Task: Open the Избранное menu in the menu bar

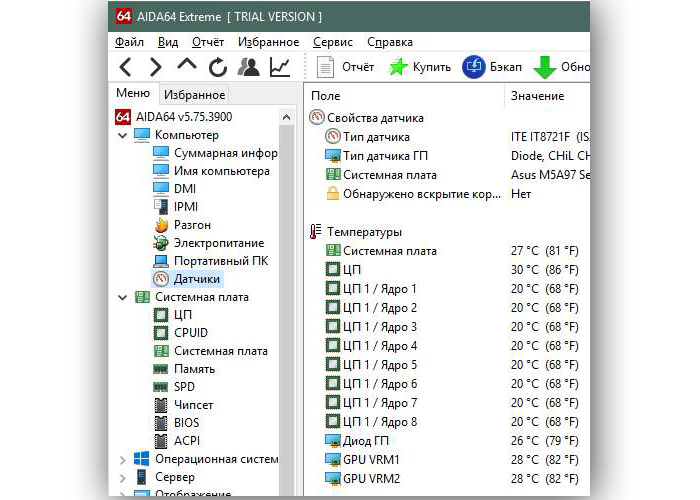Action: point(268,42)
